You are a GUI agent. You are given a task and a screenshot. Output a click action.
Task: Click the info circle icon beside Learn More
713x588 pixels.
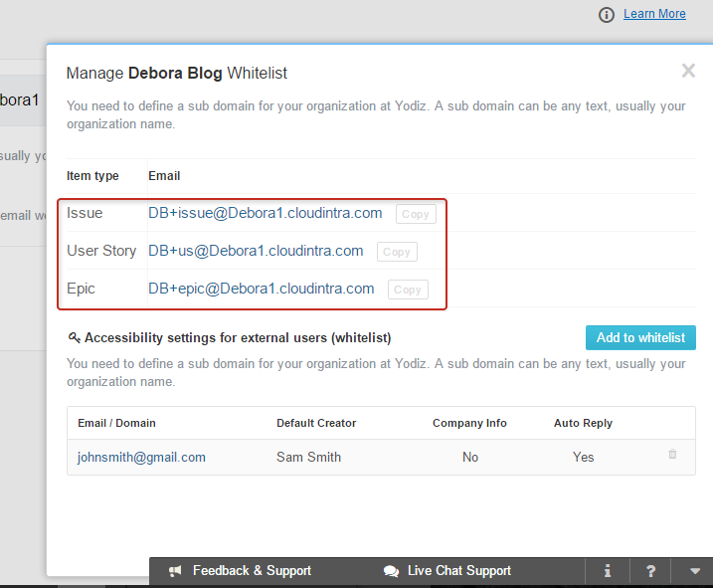(607, 15)
